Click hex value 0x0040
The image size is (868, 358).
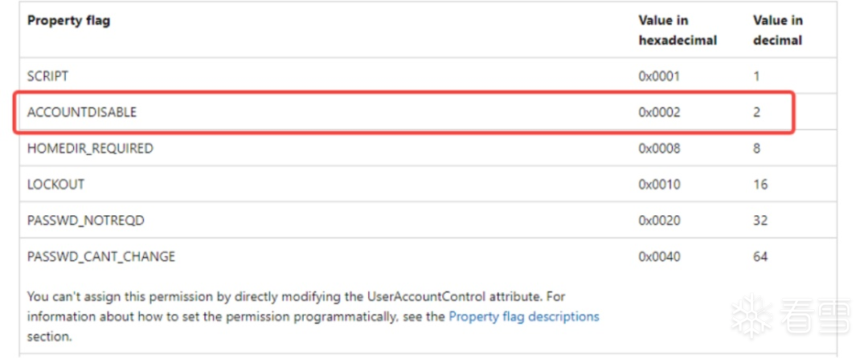coord(659,257)
